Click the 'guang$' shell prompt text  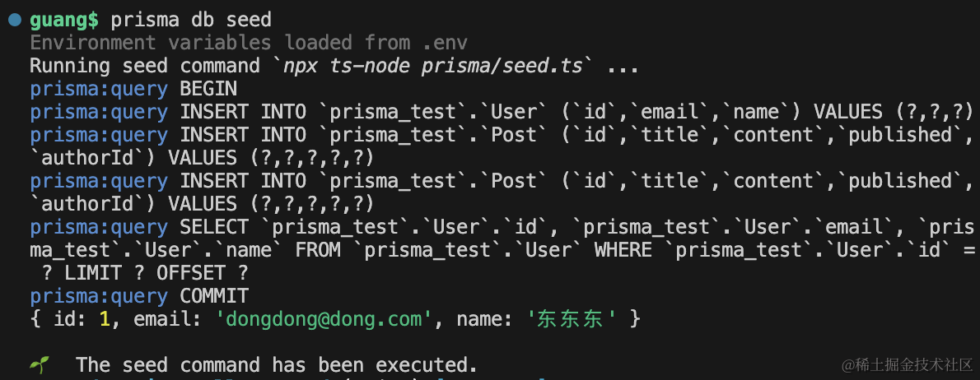click(64, 20)
